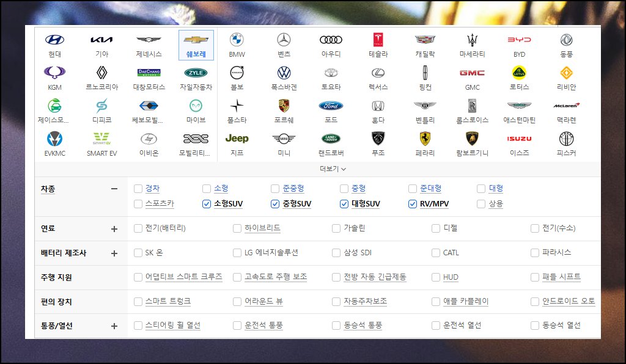Choose the Audi (아우디) rings logo
This screenshot has width=626, height=364.
point(331,40)
